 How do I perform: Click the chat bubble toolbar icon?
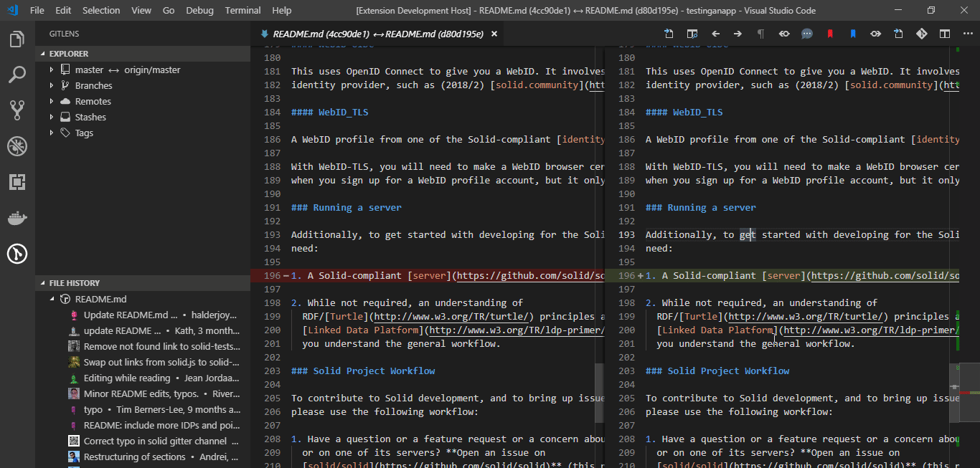[x=807, y=34]
